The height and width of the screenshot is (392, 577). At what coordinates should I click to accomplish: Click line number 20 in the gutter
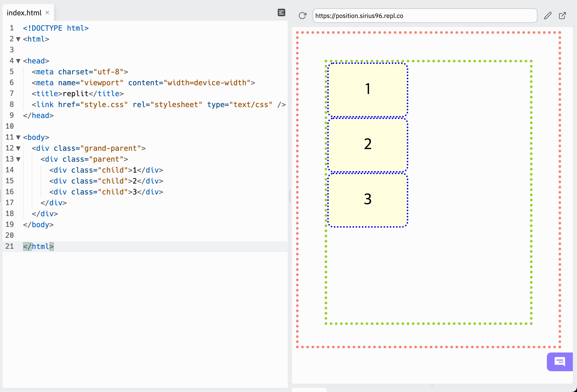(10, 236)
